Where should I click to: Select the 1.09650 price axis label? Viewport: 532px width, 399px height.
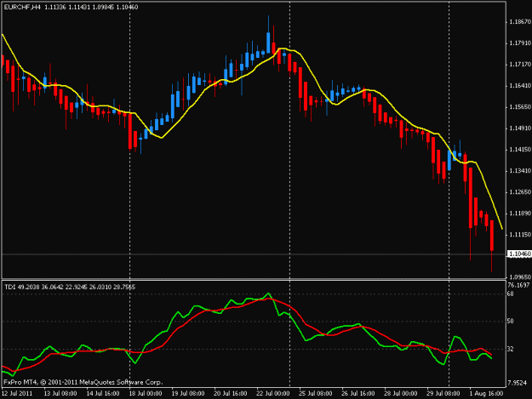(x=520, y=277)
